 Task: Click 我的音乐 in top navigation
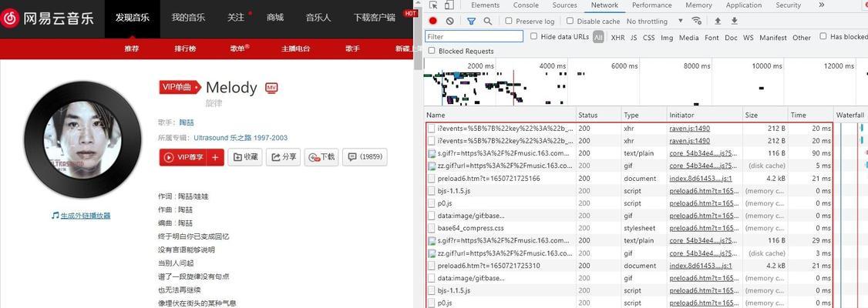pyautogui.click(x=188, y=18)
